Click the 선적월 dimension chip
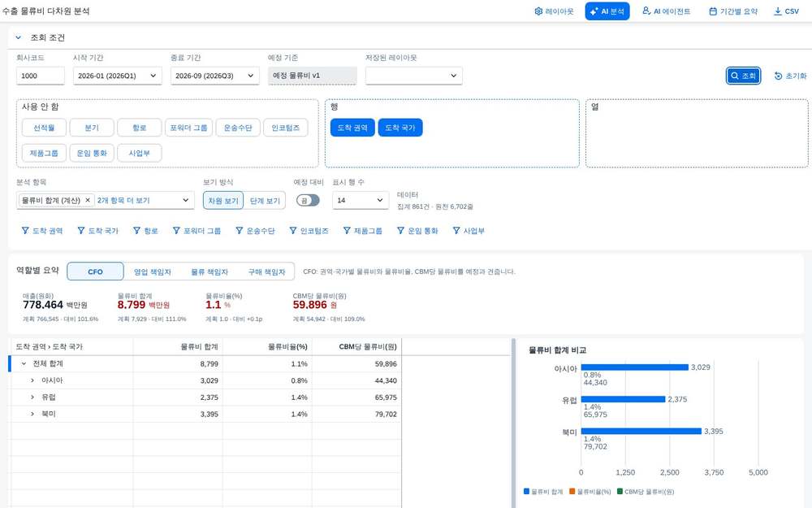This screenshot has width=812, height=508. coord(44,128)
